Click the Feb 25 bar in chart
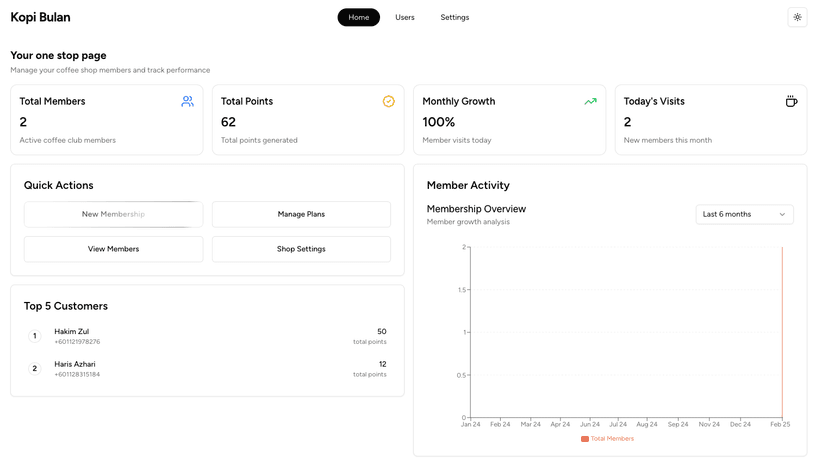828x474 pixels. point(782,332)
